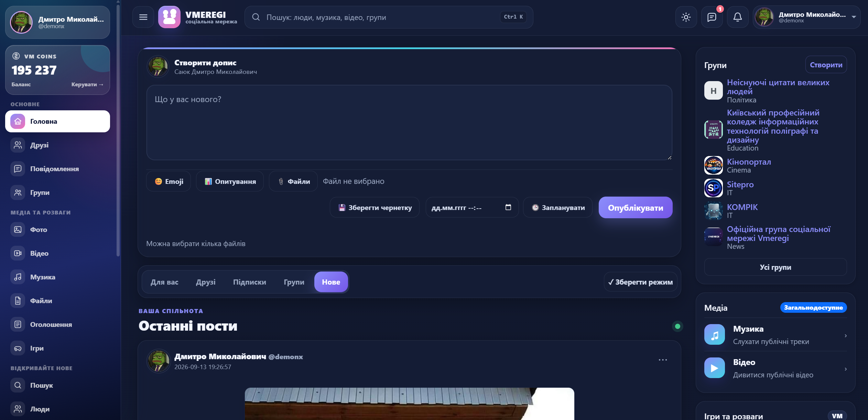Click the 'Що у вас нового?' text area
Screen dimensions: 868x420
tap(409, 123)
